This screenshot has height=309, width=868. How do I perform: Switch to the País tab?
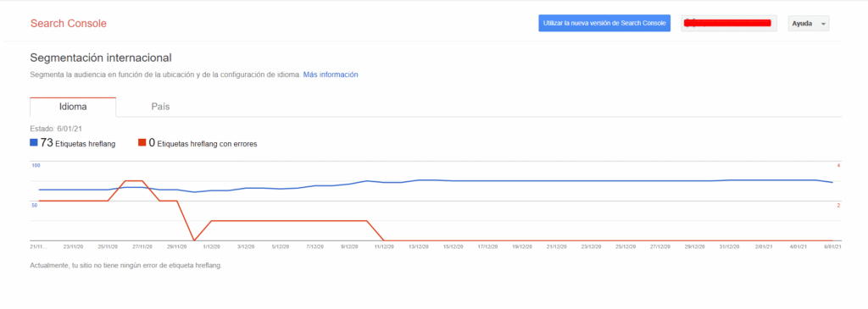tap(160, 107)
